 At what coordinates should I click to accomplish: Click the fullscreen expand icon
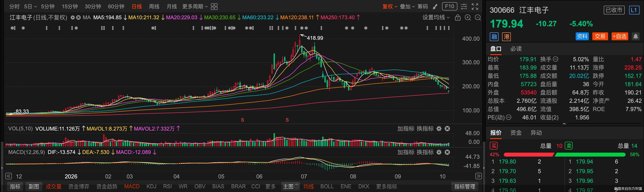click(x=475, y=7)
